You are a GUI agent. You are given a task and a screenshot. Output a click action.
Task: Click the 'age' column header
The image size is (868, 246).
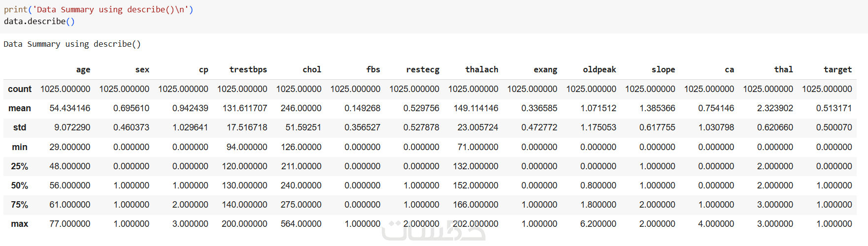point(83,70)
